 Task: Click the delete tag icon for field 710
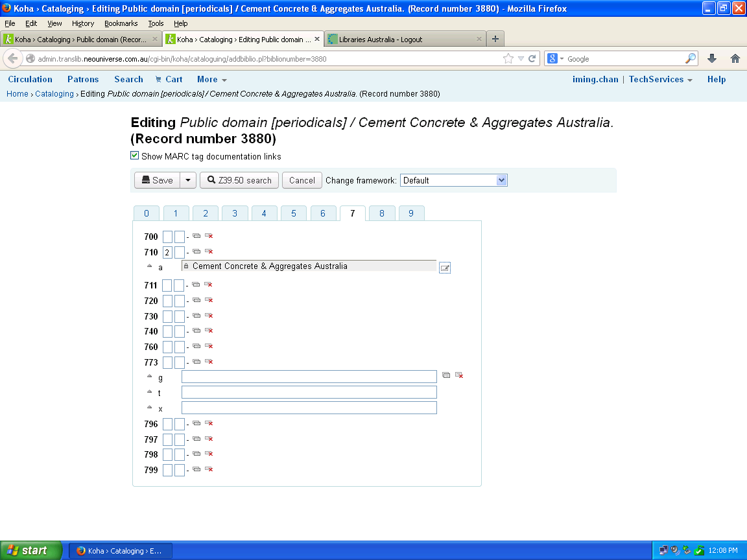click(209, 251)
